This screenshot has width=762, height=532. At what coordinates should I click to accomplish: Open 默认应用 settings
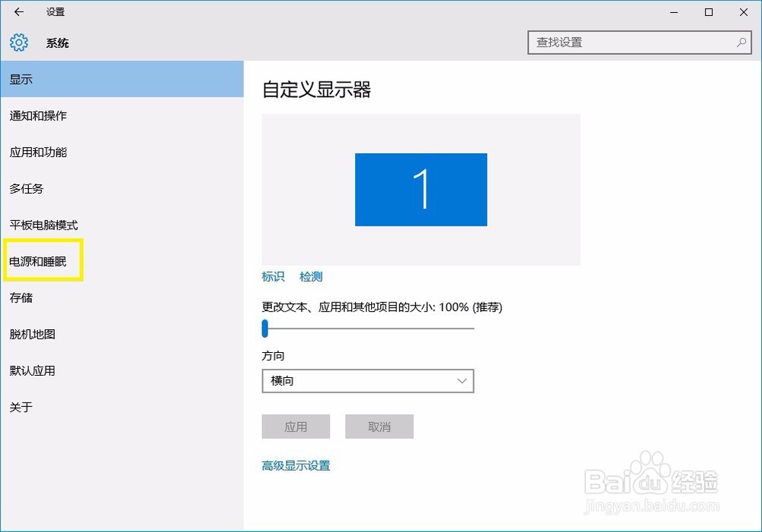31,370
